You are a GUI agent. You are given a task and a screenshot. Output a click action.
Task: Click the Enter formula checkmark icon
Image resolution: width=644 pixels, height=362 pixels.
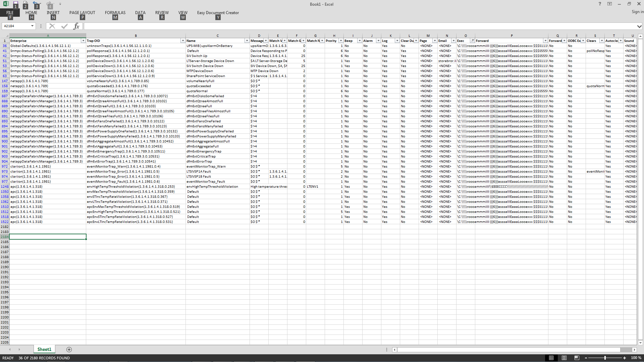click(x=64, y=26)
